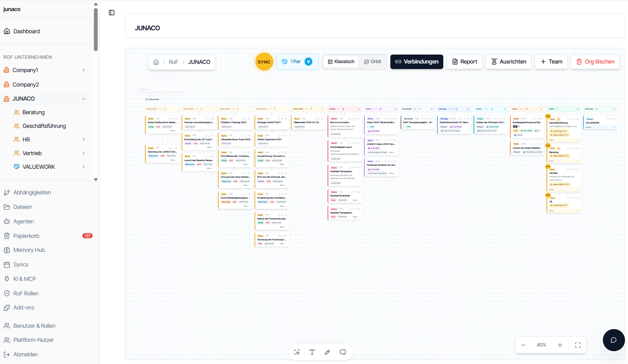This screenshot has width=628, height=364.
Task: Click Org löschen delete button
Action: [596, 62]
